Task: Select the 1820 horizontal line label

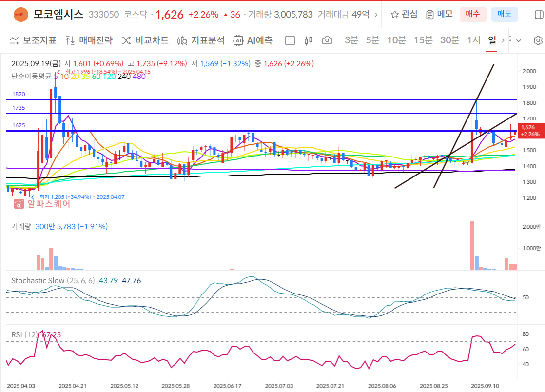Action: pyautogui.click(x=19, y=94)
